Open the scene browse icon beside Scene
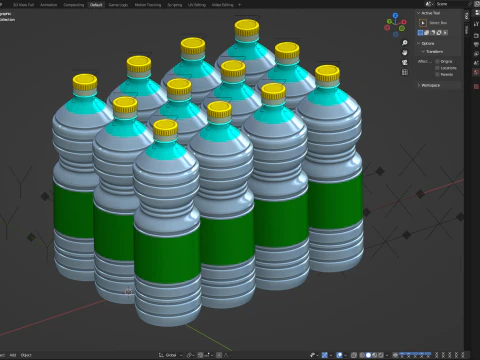This screenshot has height=360, width=480. pyautogui.click(x=429, y=4)
